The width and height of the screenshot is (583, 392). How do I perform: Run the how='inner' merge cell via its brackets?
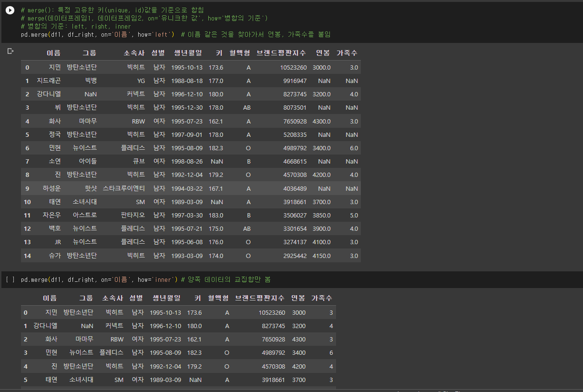10,279
